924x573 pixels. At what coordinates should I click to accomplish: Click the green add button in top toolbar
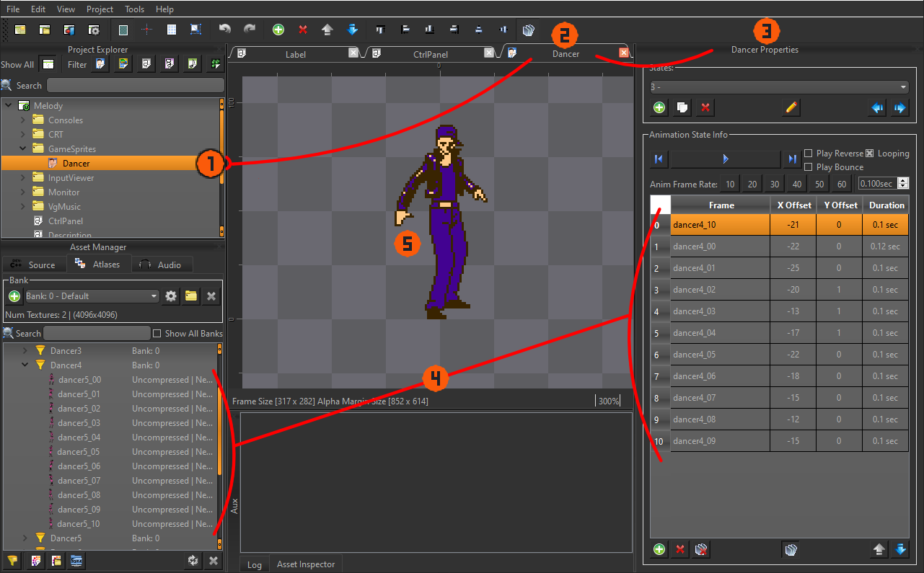coord(278,30)
